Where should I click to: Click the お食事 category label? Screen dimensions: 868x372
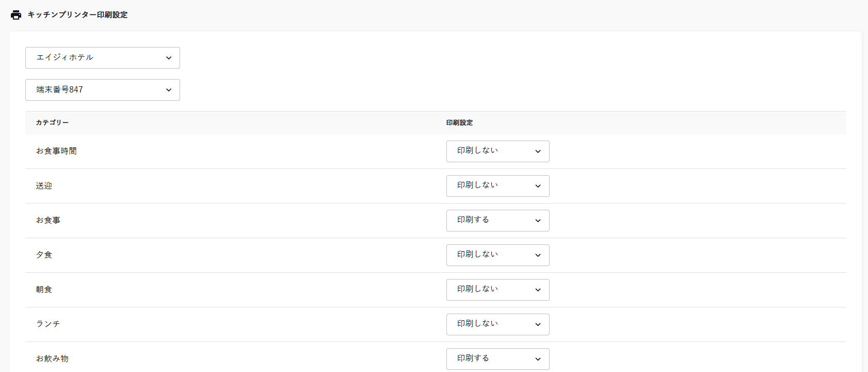48,221
